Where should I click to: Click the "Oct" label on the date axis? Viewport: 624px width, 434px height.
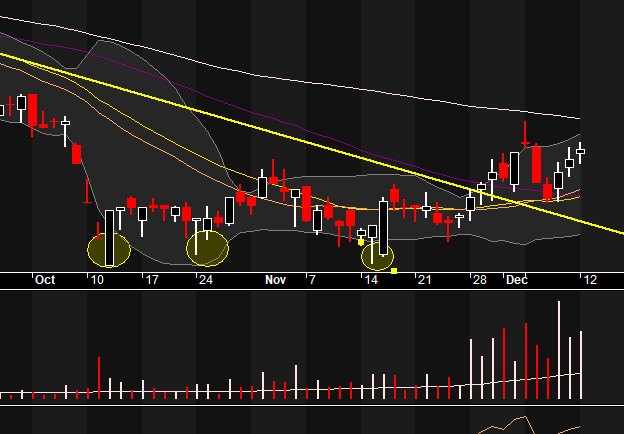click(x=45, y=280)
